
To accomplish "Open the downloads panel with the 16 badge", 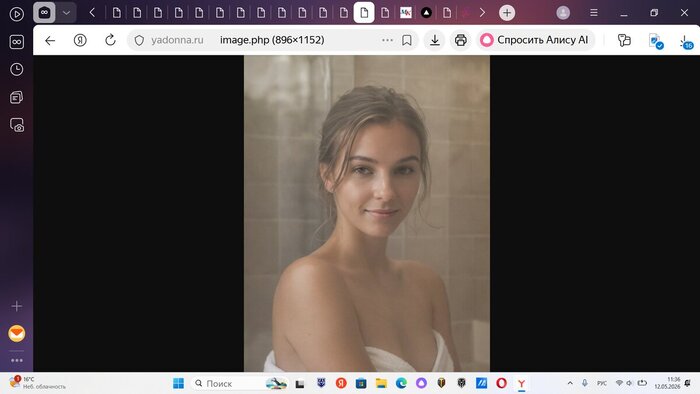I will (686, 42).
